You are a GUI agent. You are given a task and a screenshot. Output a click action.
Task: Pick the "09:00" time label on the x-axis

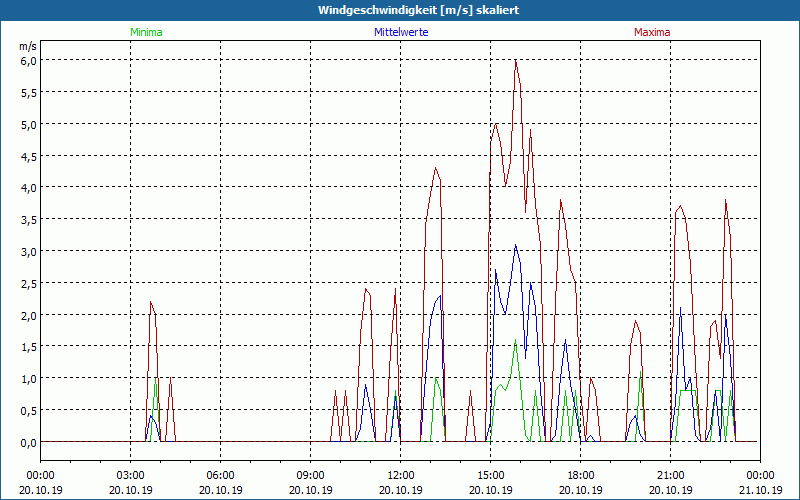click(x=310, y=475)
